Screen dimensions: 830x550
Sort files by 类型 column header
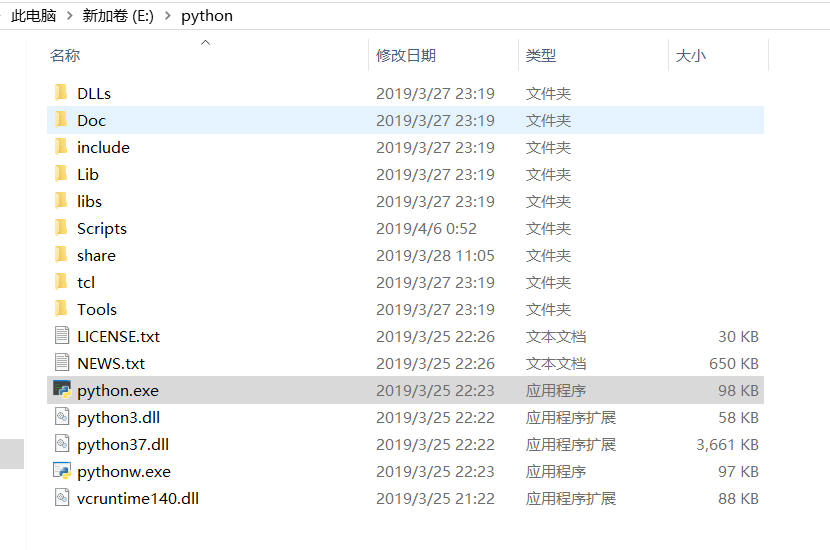(x=541, y=56)
